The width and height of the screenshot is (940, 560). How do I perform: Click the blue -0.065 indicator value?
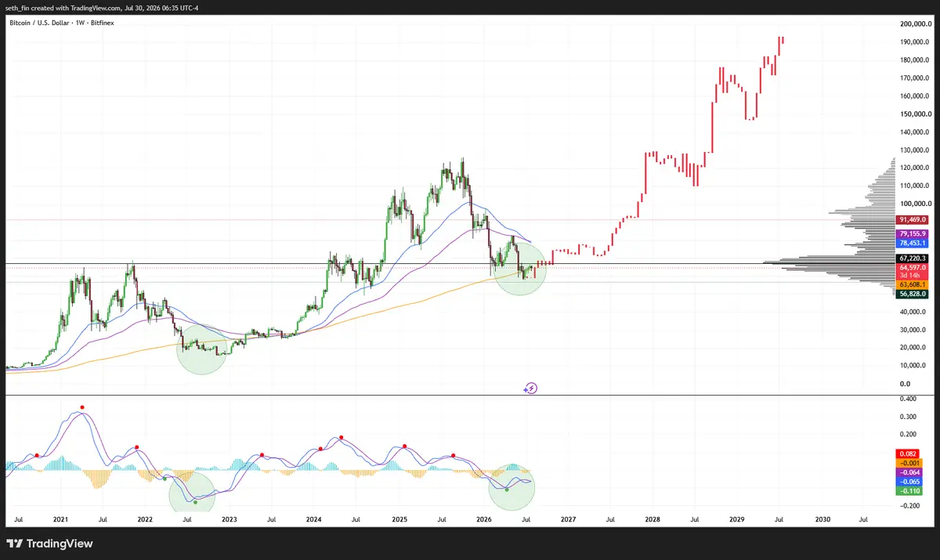[910, 482]
